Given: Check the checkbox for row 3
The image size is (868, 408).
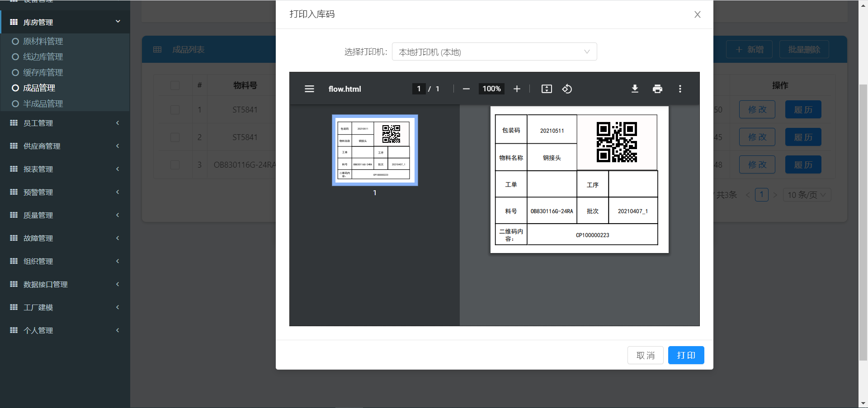Looking at the screenshot, I should 175,165.
